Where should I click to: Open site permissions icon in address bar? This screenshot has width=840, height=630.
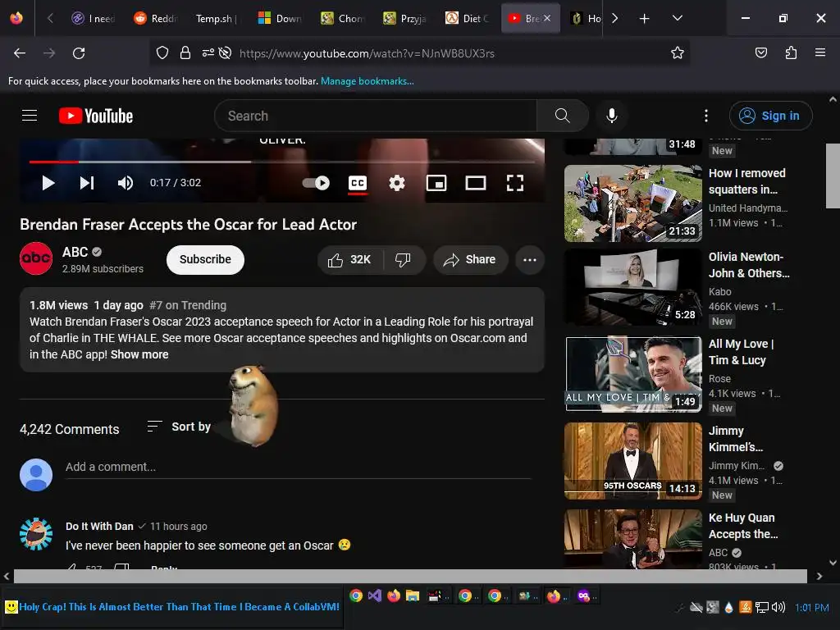tap(208, 53)
